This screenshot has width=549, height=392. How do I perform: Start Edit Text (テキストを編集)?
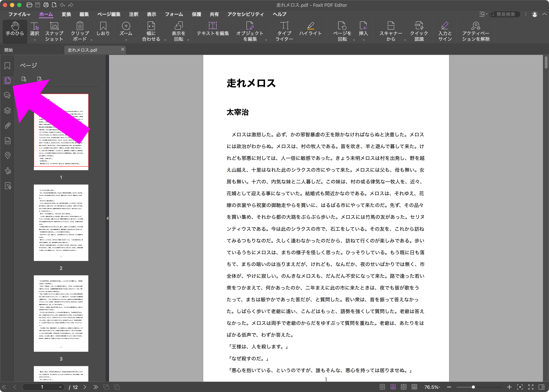(213, 29)
